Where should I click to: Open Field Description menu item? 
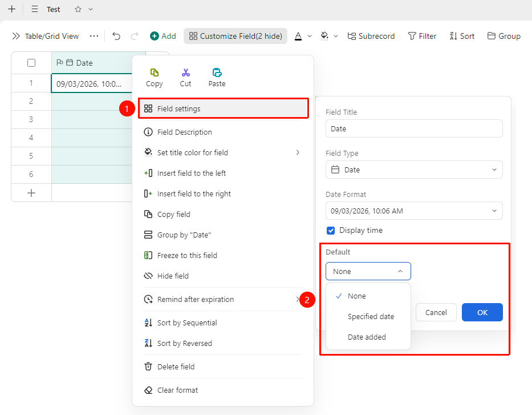click(x=224, y=132)
